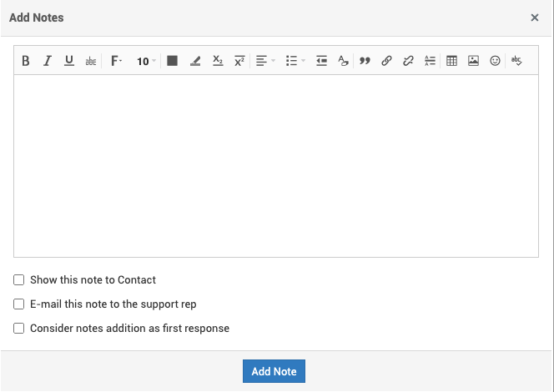Click inside the note text area
Image resolution: width=554 pixels, height=392 pixels.
point(275,167)
